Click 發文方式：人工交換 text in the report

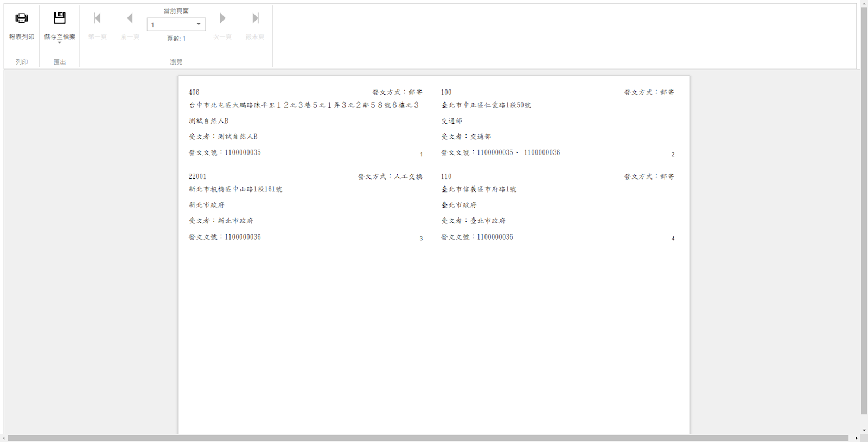click(390, 177)
